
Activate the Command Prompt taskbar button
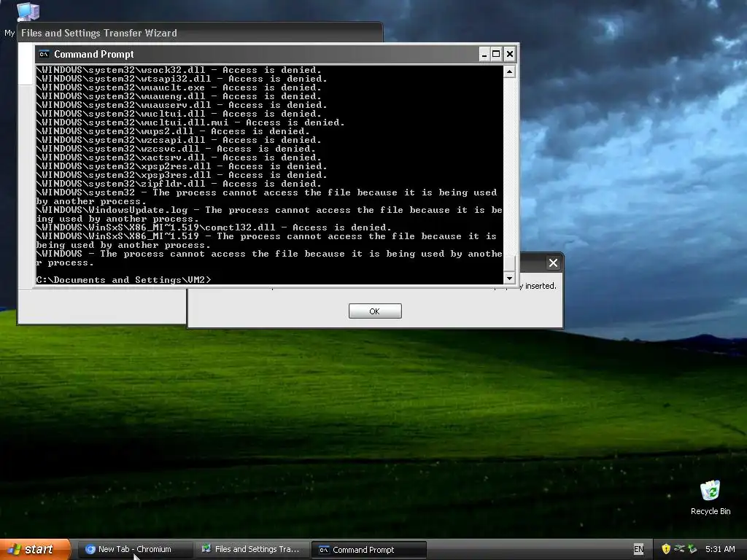(369, 550)
